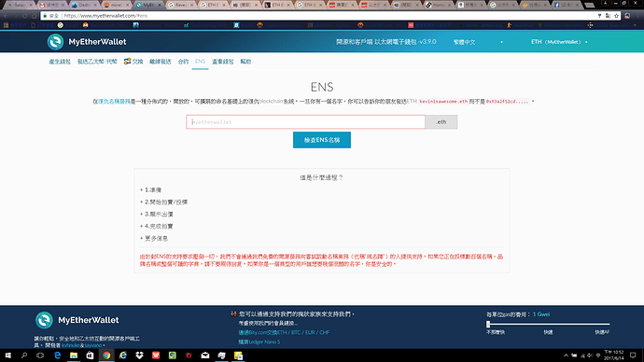The height and width of the screenshot is (362, 644).
Task: Open Task View from the taskbar
Action: 40,355
